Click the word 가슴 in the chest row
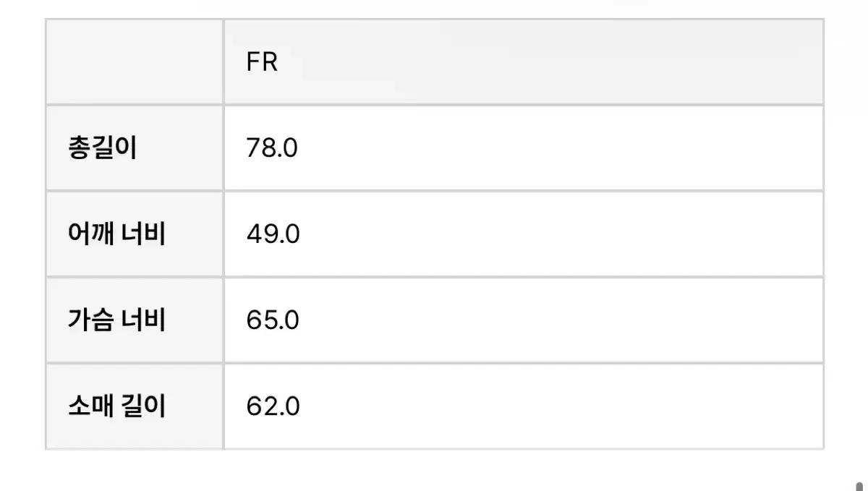Screen dimensions: 868x491 click(x=90, y=320)
